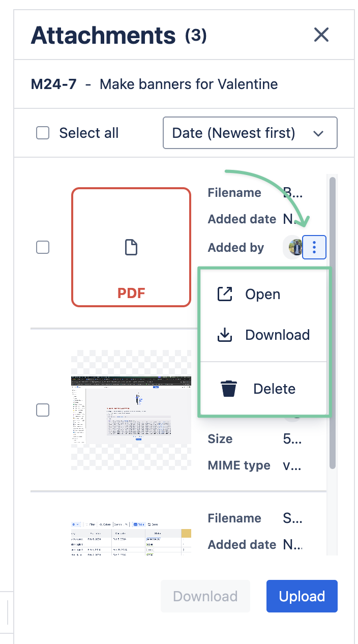Select the second attachment's checkbox
This screenshot has width=358, height=644.
point(43,410)
